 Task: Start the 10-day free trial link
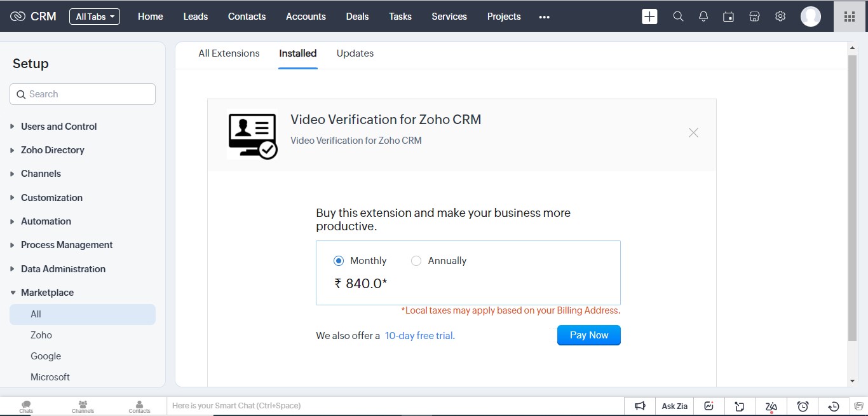pos(419,336)
